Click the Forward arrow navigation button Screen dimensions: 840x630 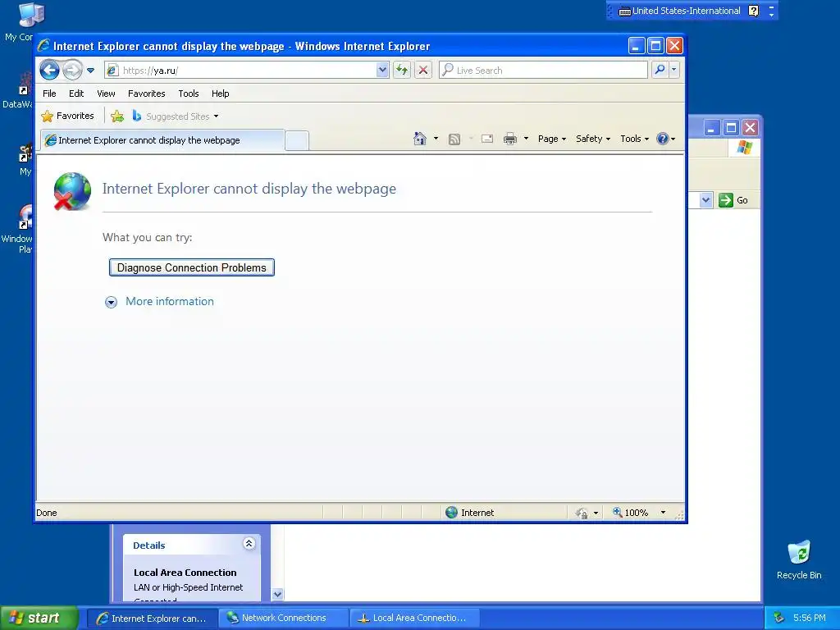click(x=72, y=71)
